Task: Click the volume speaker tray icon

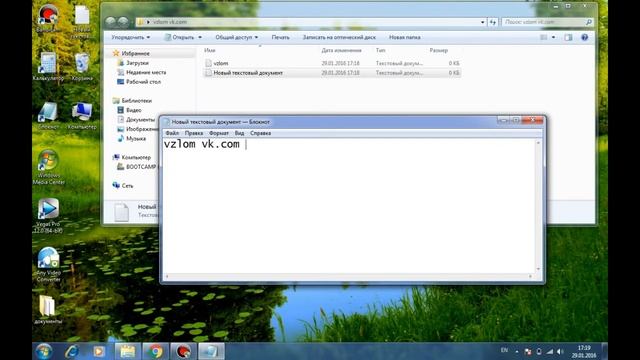Action: tap(560, 351)
